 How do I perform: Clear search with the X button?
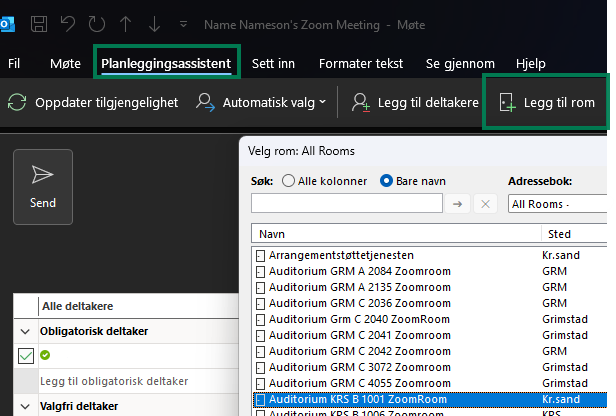click(x=485, y=203)
